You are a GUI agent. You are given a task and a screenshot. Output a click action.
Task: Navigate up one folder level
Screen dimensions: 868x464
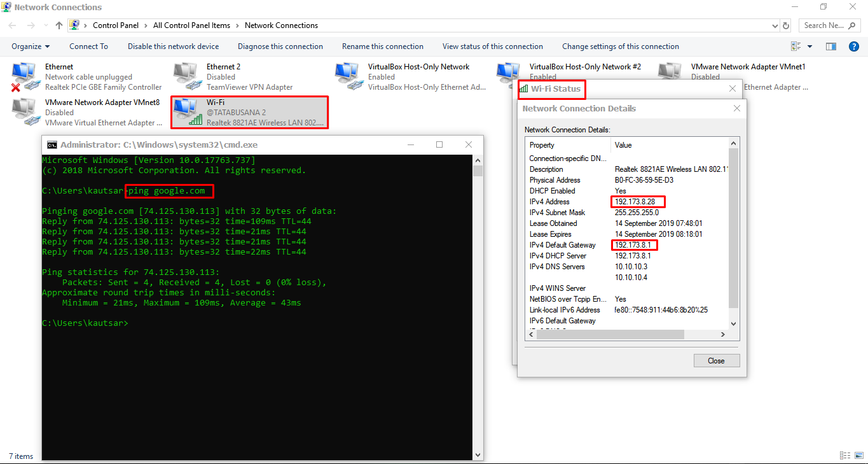(x=59, y=25)
